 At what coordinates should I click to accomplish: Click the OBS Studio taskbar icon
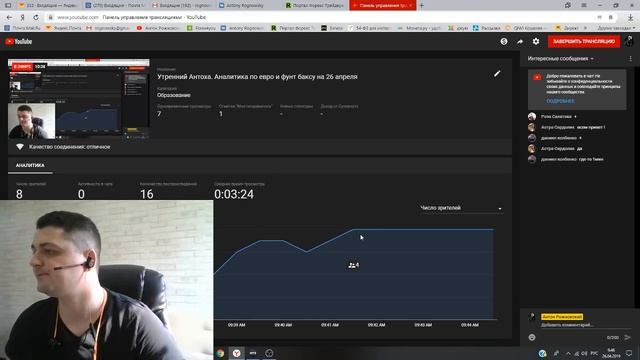pyautogui.click(x=269, y=353)
